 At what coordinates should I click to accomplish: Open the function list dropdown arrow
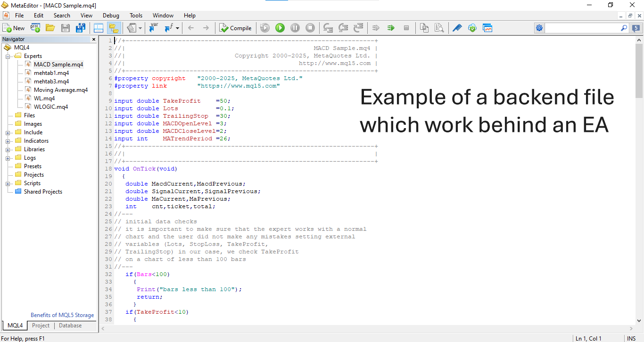click(x=178, y=28)
